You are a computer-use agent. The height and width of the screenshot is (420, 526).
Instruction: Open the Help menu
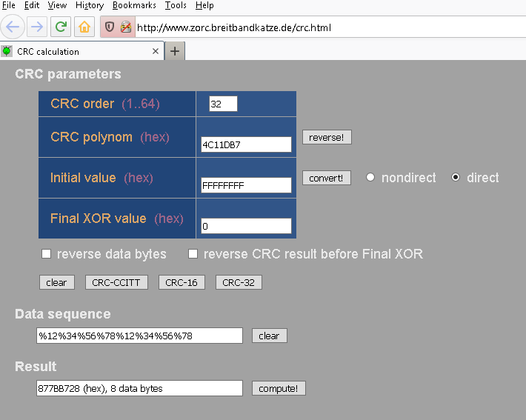coord(204,5)
